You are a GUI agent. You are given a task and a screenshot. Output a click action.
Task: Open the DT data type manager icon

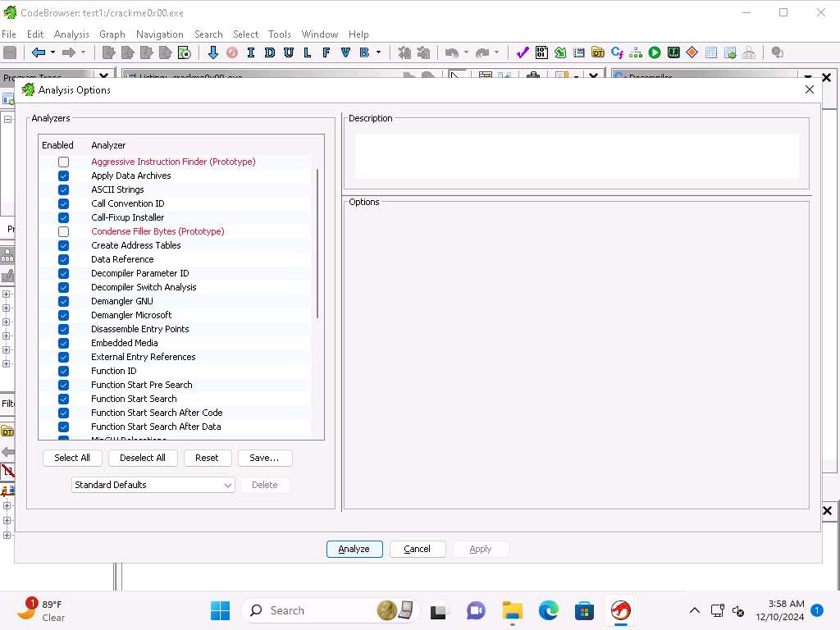click(x=598, y=52)
